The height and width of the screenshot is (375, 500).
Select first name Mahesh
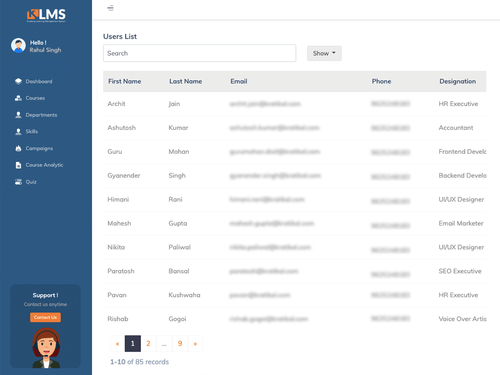[119, 223]
